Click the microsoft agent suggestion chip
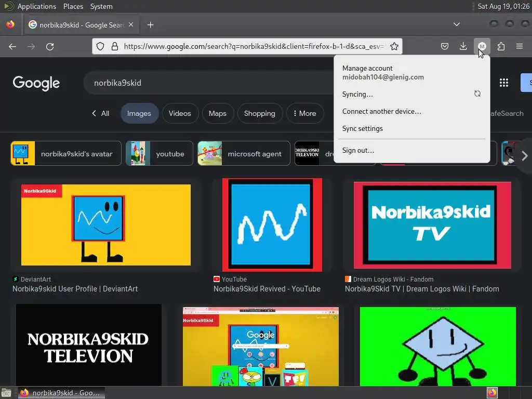The width and height of the screenshot is (532, 399). click(244, 153)
